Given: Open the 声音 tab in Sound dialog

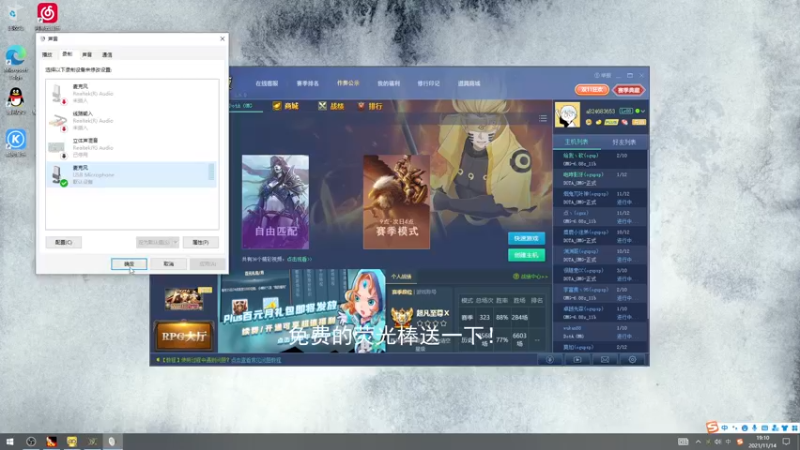Looking at the screenshot, I should coord(87,54).
